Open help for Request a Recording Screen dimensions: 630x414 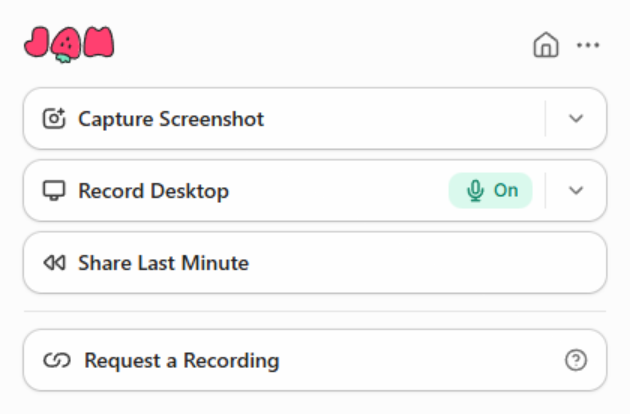point(576,361)
